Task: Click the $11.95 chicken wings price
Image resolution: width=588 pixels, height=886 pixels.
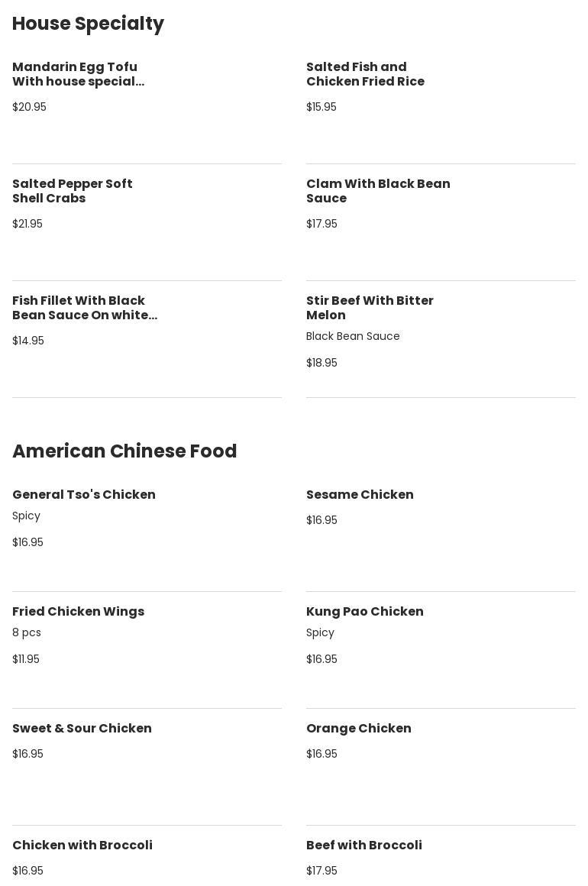Action: [x=26, y=659]
